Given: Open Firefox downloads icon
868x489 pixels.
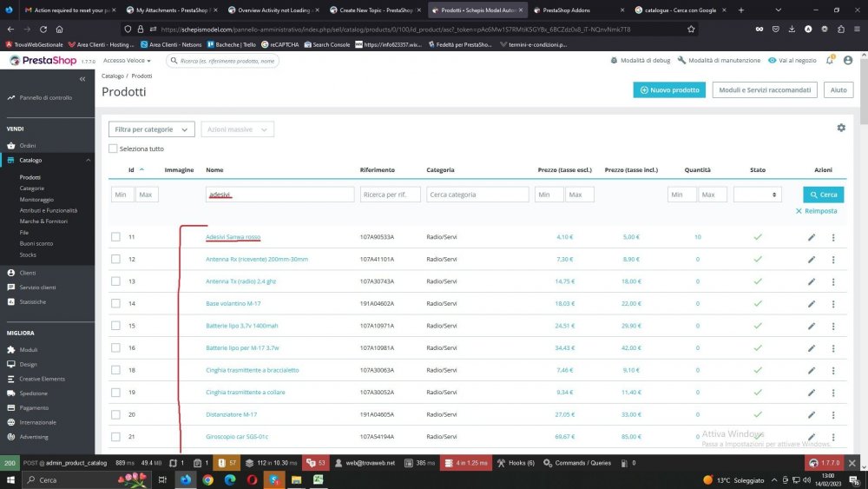Looking at the screenshot, I should 792,30.
